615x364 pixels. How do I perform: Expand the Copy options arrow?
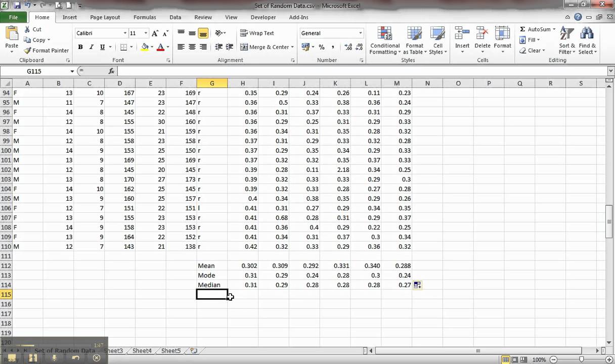tap(49, 40)
